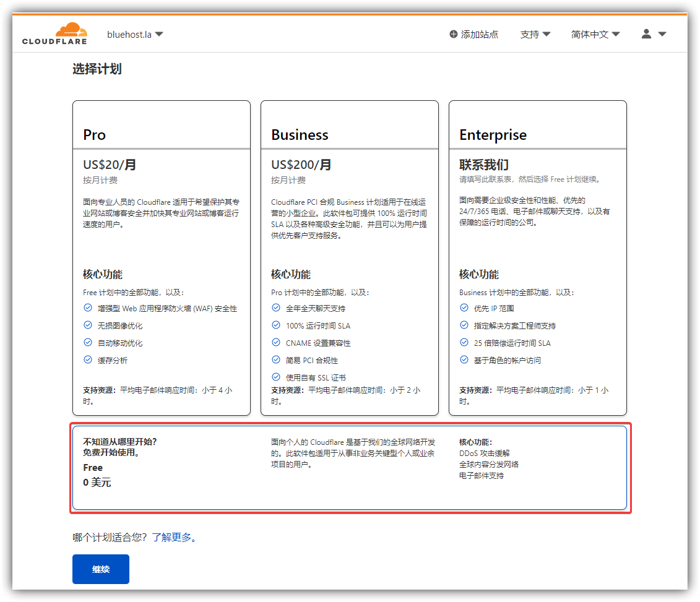The width and height of the screenshot is (700, 602).
Task: Click checkmark beside 简易 PCI 合规性
Action: click(x=276, y=359)
